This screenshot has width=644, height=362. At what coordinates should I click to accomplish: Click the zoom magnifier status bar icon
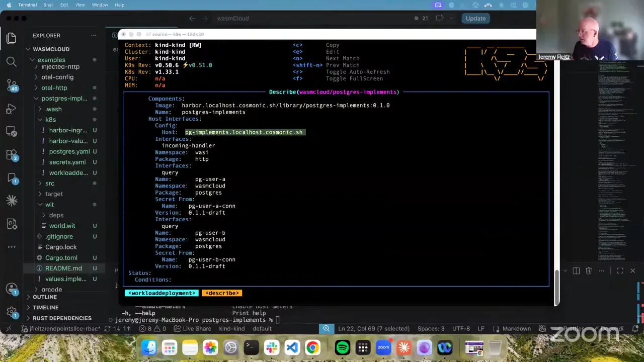[x=326, y=328]
